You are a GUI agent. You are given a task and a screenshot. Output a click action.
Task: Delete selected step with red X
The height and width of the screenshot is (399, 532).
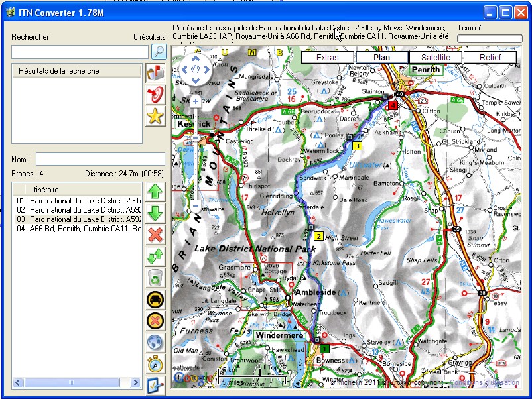(x=155, y=235)
